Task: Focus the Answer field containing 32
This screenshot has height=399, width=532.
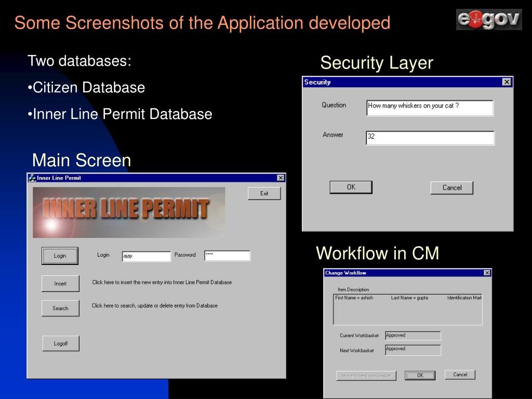Action: [430, 138]
